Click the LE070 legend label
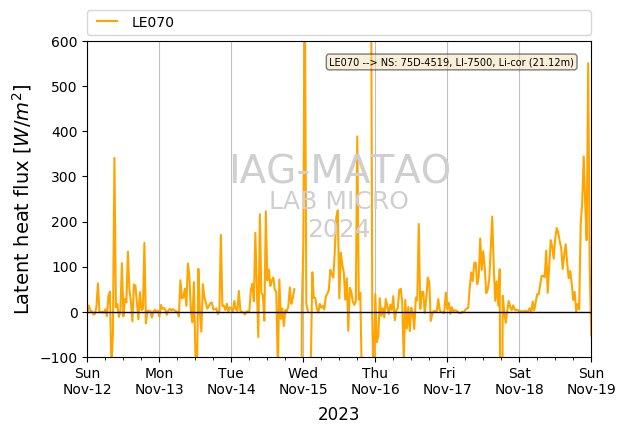Screen dimensions: 626x434 tap(153, 22)
